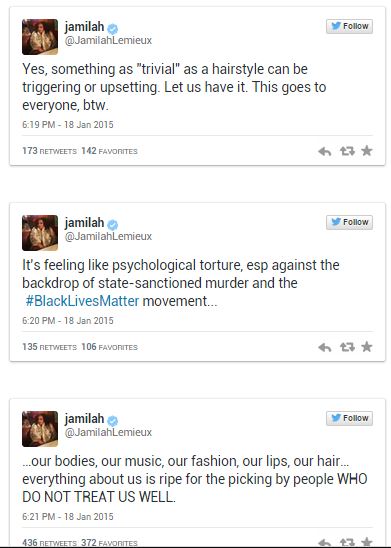View the 173 retweets list
The image size is (391, 548).
point(49,151)
